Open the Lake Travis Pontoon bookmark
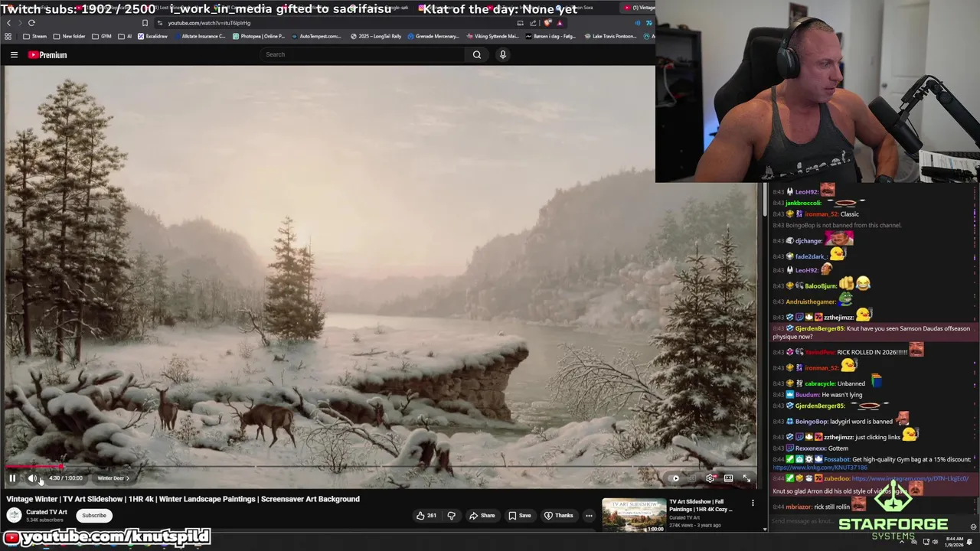This screenshot has width=980, height=551. [x=610, y=36]
